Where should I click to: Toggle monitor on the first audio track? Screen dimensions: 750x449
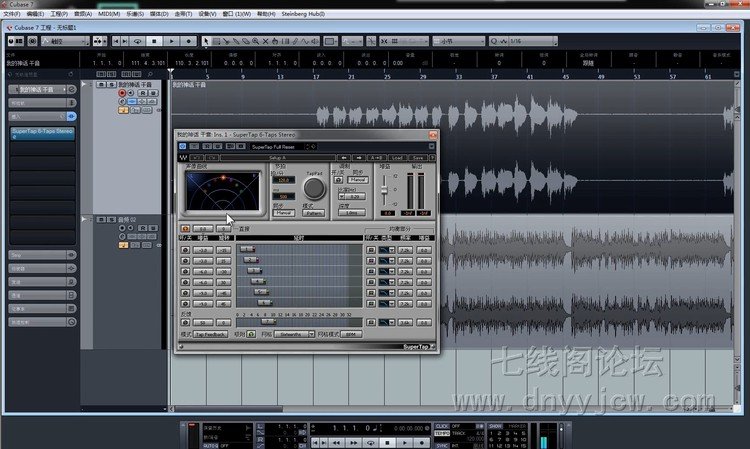[131, 93]
